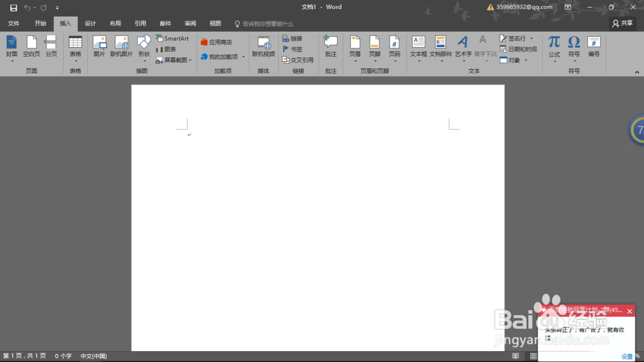This screenshot has width=644, height=362.
Task: Switch to the Home (开始) tab
Action: [40, 23]
